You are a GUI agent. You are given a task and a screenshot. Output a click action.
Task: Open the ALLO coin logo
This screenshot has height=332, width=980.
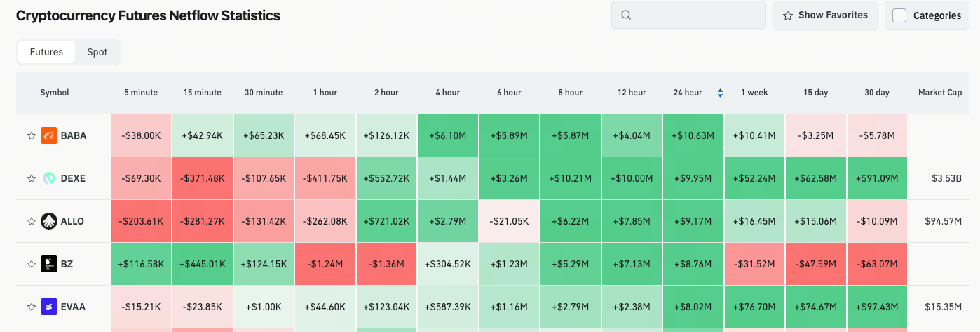48,221
